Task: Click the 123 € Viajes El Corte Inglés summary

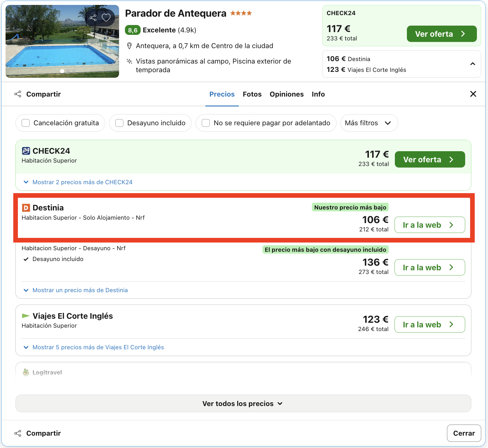Action: pos(366,70)
